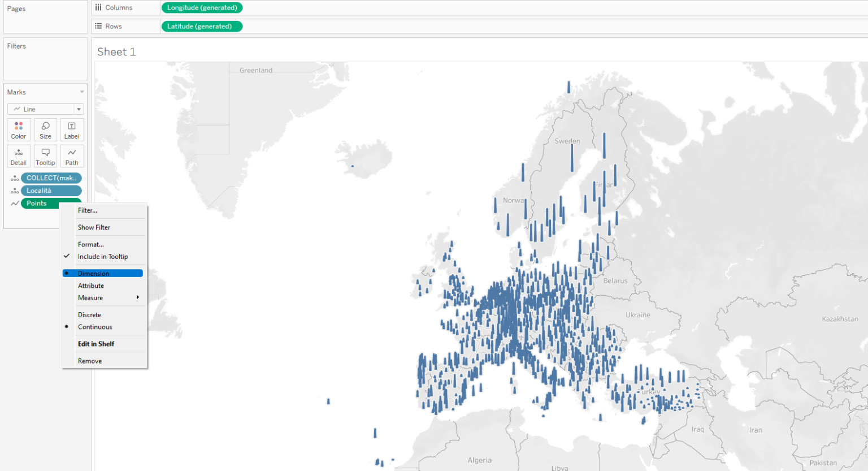The height and width of the screenshot is (471, 868).
Task: Click Edit in Shelf
Action: [x=96, y=343]
